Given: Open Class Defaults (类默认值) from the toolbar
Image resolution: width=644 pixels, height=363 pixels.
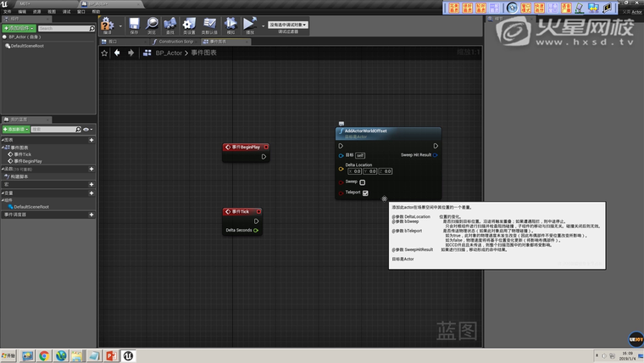Looking at the screenshot, I should [x=212, y=25].
